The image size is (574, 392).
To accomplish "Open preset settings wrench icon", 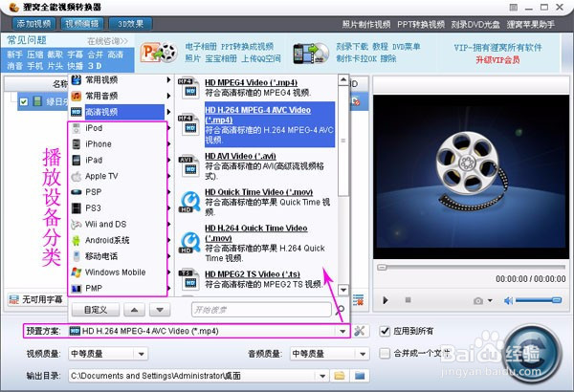I will (x=359, y=331).
